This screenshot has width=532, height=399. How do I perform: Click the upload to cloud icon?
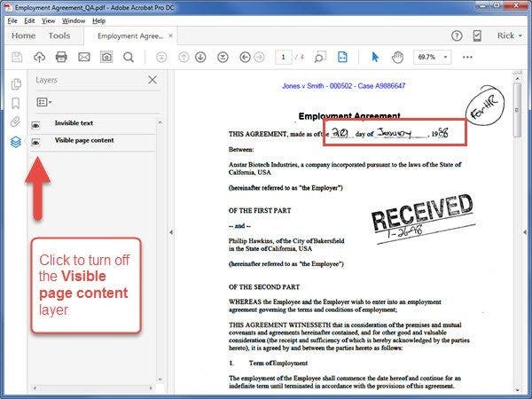pyautogui.click(x=39, y=57)
